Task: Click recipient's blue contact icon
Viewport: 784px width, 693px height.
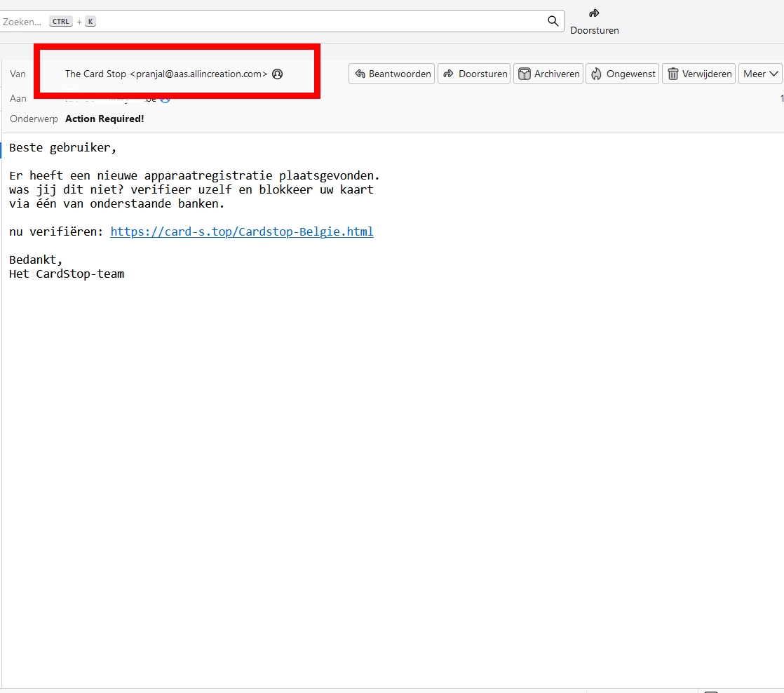Action: click(165, 99)
